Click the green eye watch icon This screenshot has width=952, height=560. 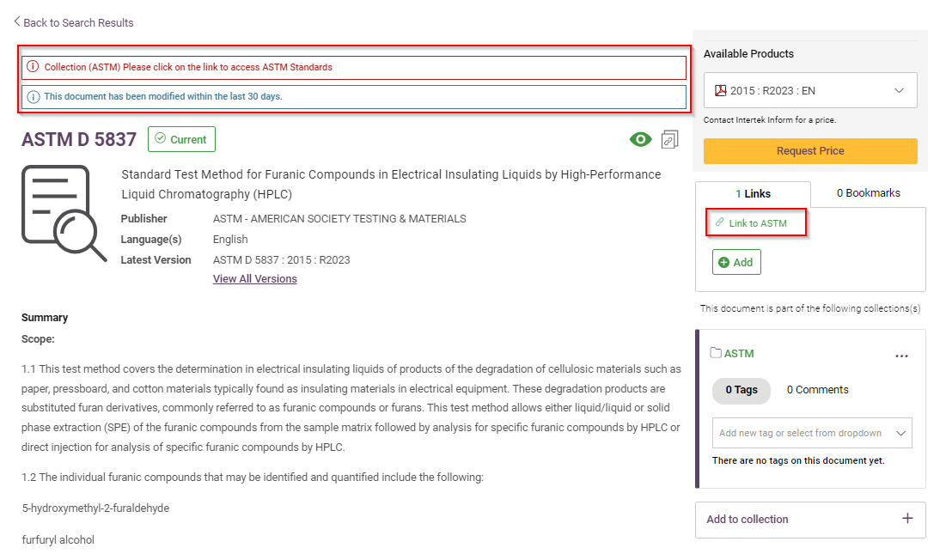(640, 139)
